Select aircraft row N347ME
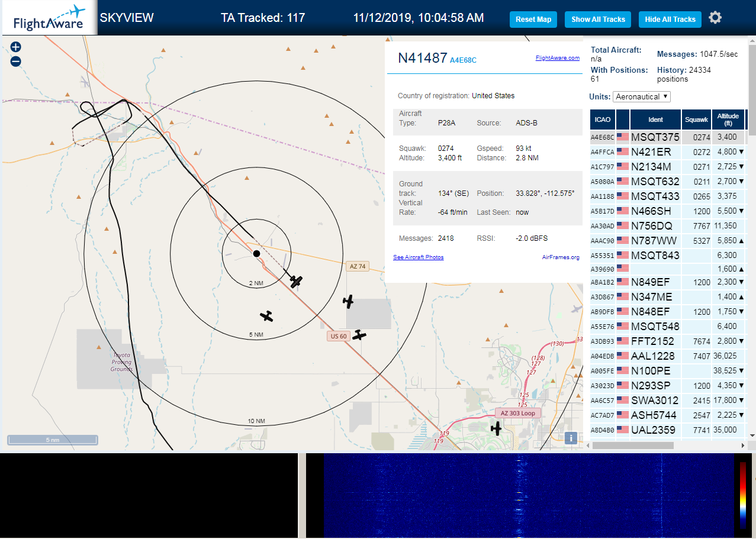 point(668,296)
